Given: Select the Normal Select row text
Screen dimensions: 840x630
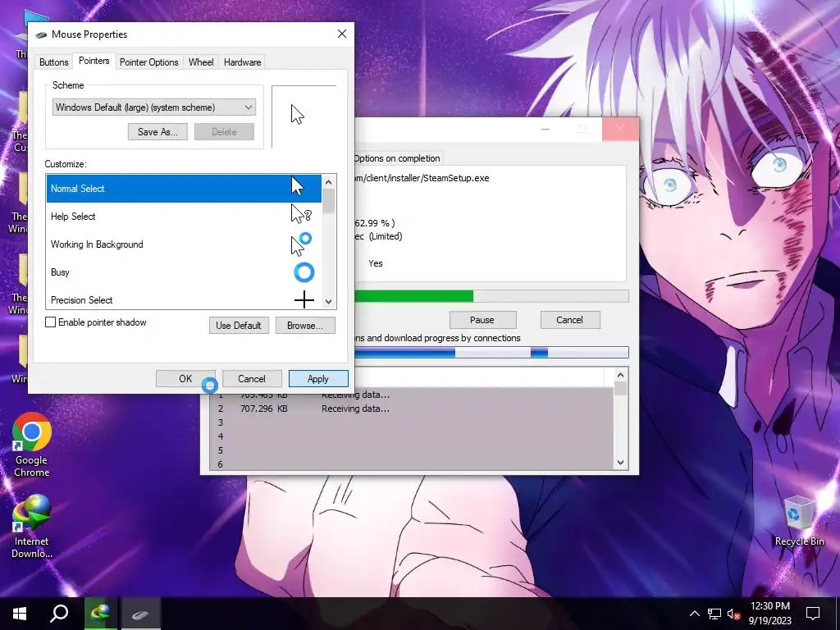Looking at the screenshot, I should [x=78, y=189].
